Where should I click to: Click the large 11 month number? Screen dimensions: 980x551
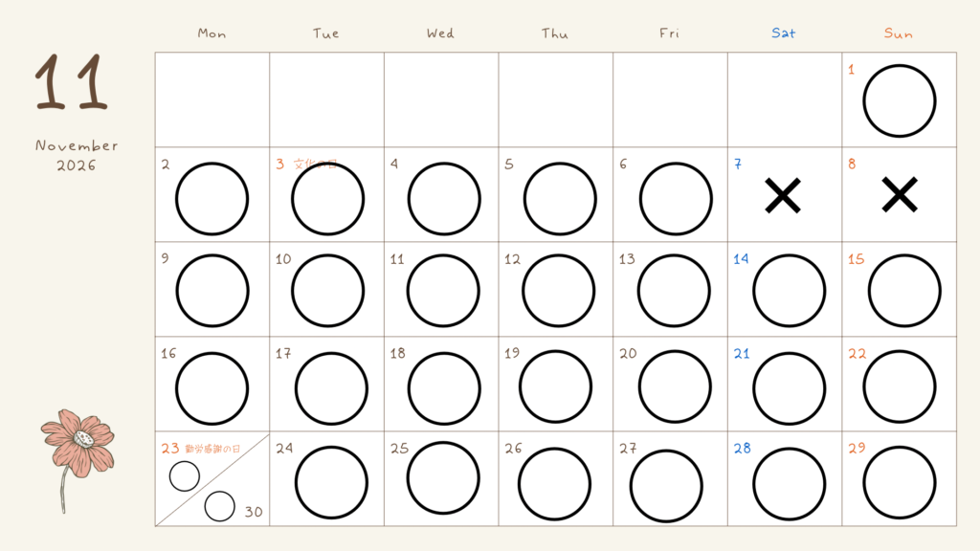[x=71, y=82]
